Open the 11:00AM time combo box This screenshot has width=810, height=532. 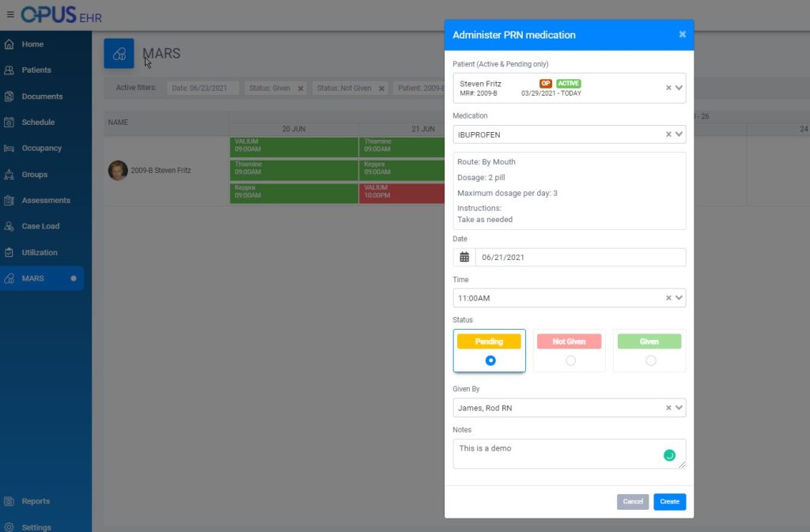click(x=570, y=298)
